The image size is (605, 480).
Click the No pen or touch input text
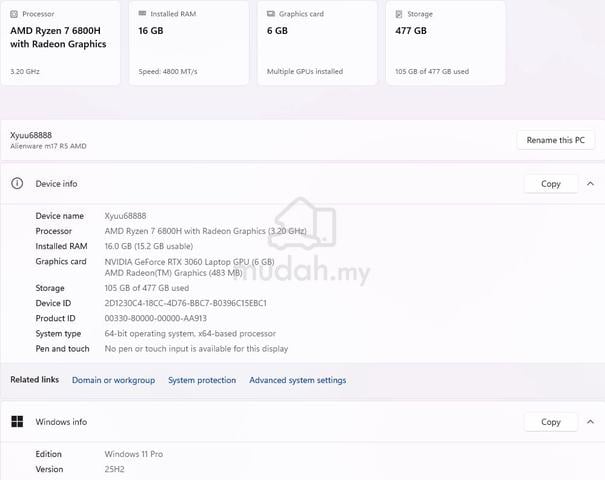pos(196,348)
